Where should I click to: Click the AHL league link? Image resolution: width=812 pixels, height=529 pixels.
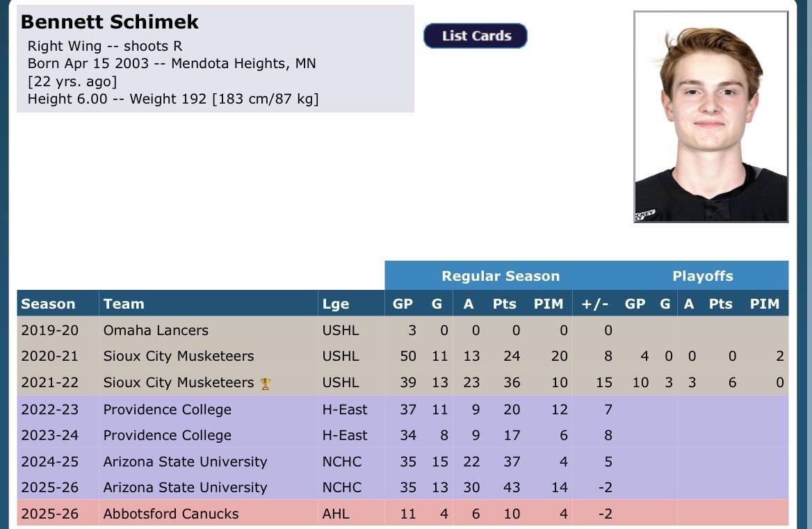click(336, 514)
